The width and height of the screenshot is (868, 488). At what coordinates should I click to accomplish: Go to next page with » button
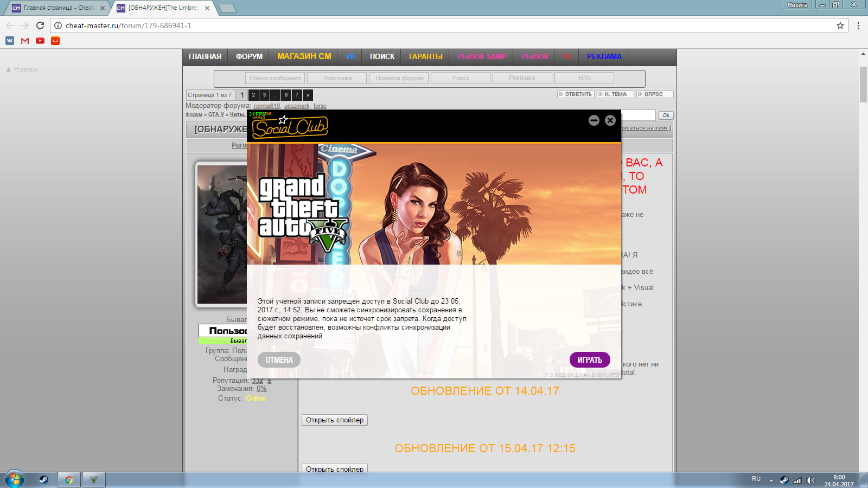pos(308,95)
